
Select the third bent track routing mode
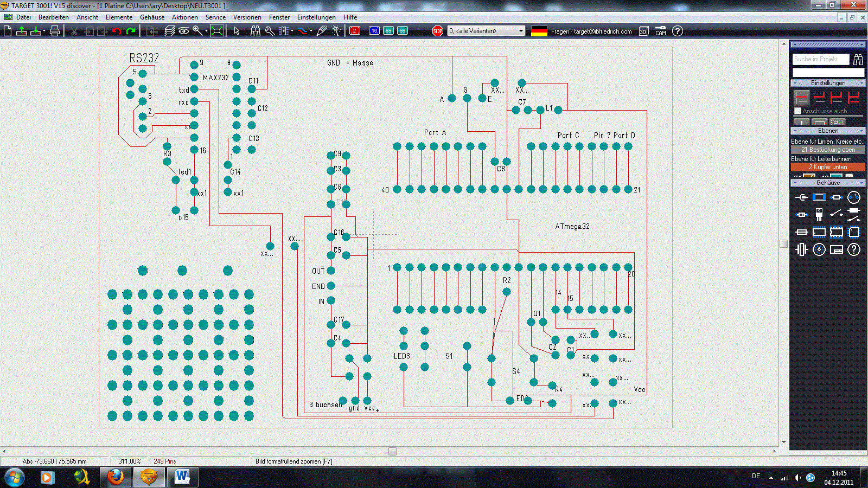[x=837, y=98]
